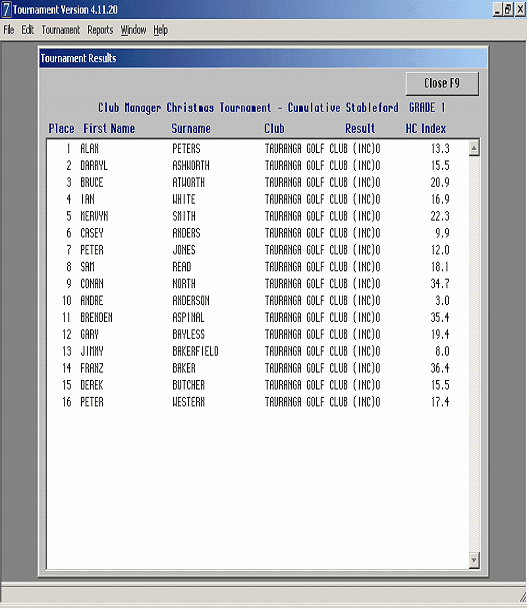Viewport: 529px width, 610px height.
Task: Select the row for Darryl Ashworth
Action: 257,165
